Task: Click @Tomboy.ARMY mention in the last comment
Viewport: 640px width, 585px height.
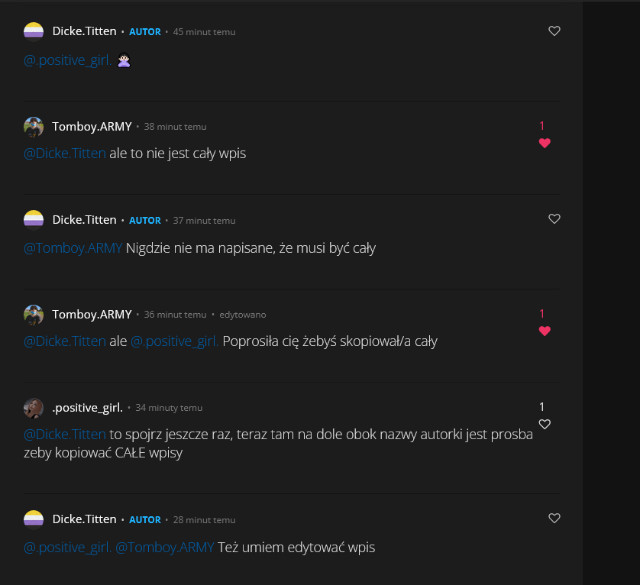Action: click(164, 547)
